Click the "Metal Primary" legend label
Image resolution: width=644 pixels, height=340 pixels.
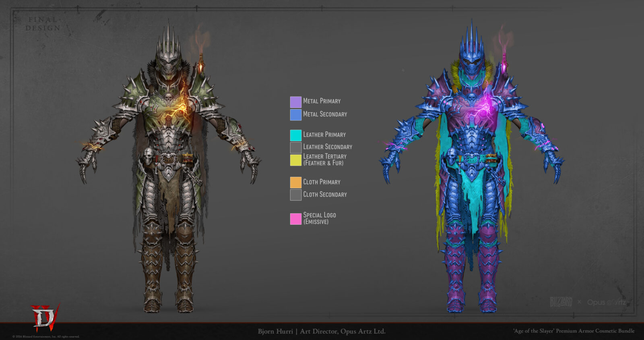point(322,101)
